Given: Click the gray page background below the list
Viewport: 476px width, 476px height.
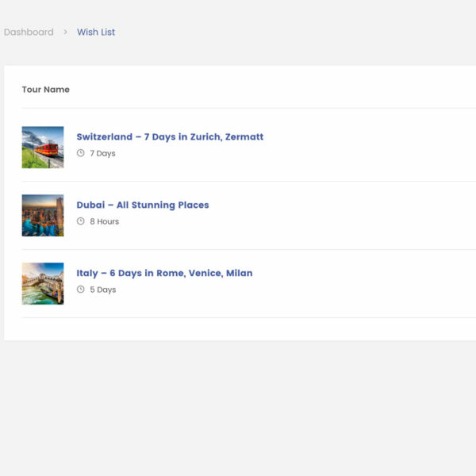Looking at the screenshot, I should pos(238,405).
